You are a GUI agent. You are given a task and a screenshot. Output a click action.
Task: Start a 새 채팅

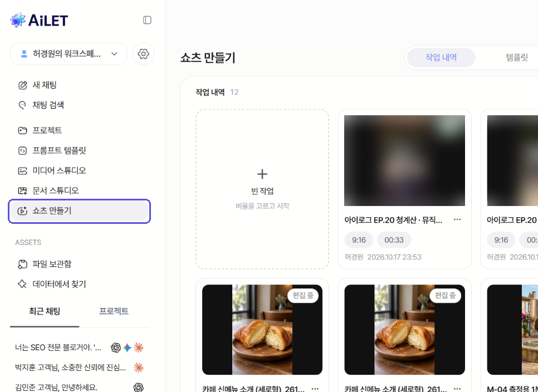(x=79, y=85)
